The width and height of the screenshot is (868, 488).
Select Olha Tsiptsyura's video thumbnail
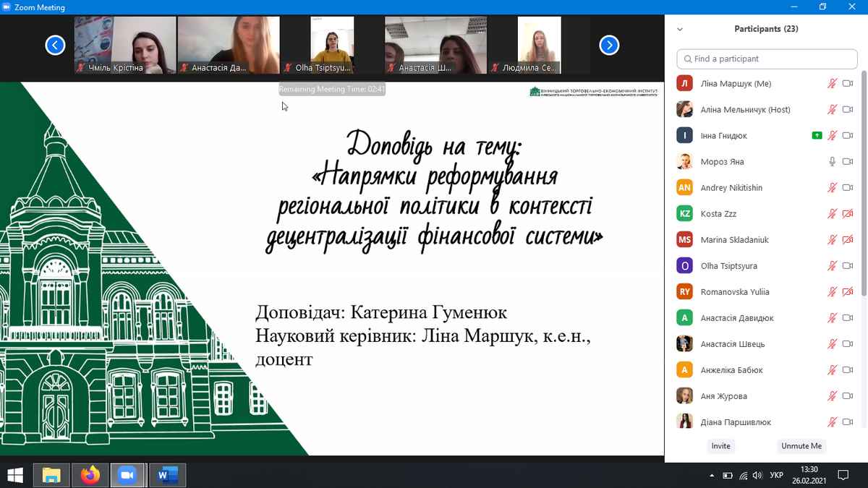(332, 45)
